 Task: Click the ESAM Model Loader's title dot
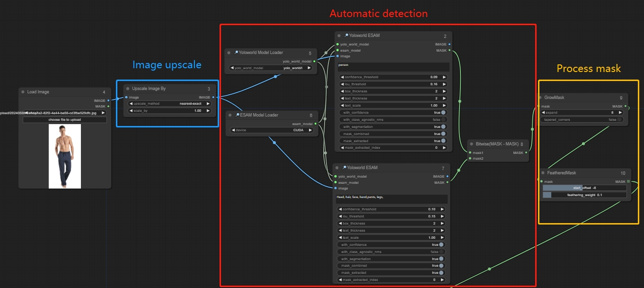[x=229, y=115]
